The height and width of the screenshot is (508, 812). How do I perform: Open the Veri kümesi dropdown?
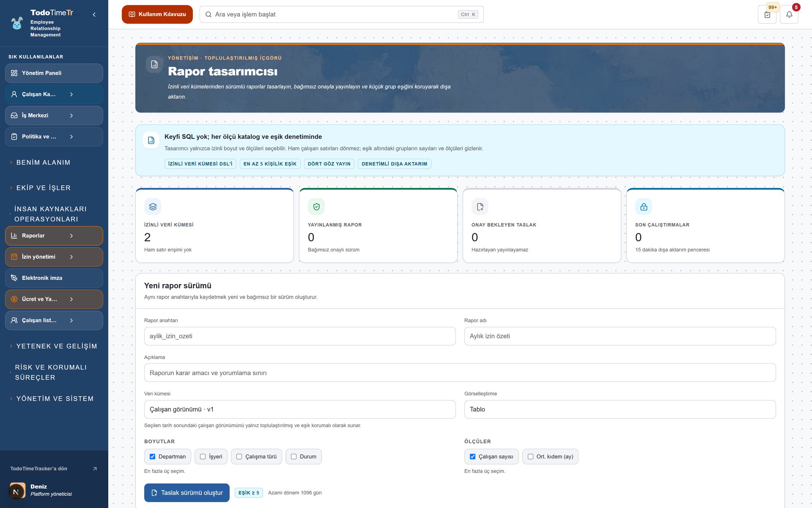(x=300, y=409)
